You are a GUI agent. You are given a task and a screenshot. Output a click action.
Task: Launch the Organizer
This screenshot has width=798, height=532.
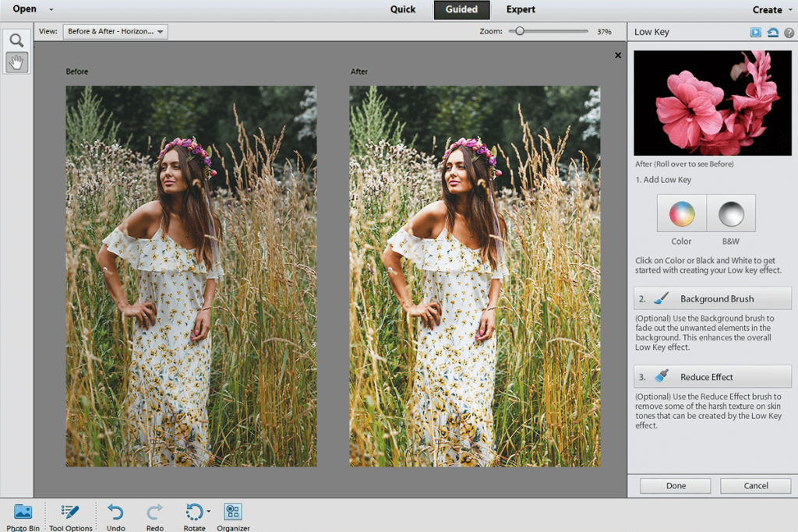(232, 513)
